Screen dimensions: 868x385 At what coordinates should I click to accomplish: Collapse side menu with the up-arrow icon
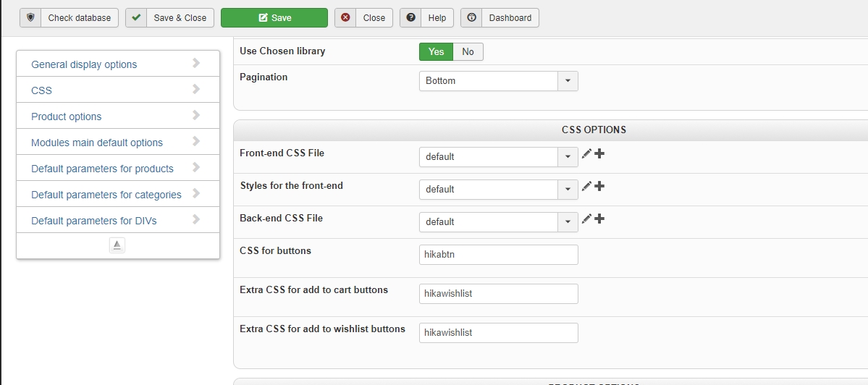[117, 246]
